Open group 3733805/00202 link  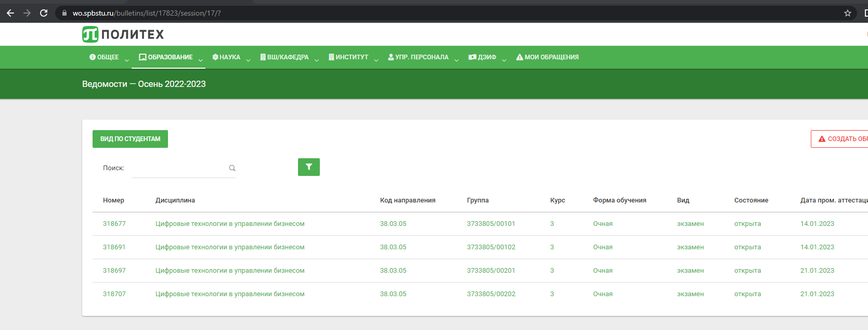coord(491,294)
